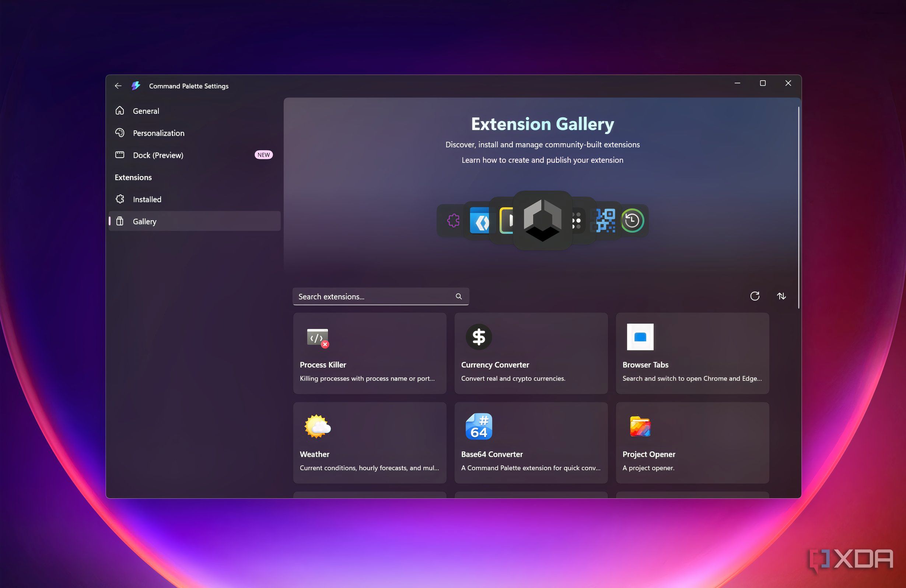Minimize the Command Palette Settings window
Screen dimensions: 906x588
(737, 83)
